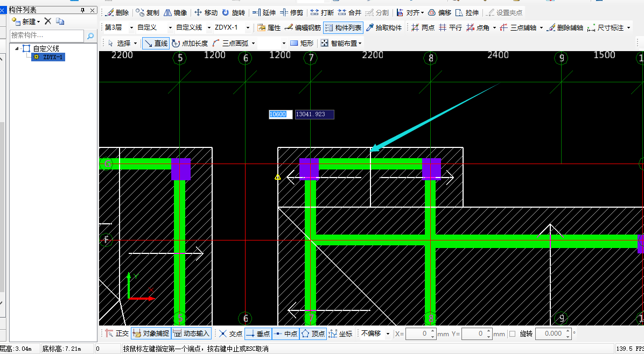Open the 对齐 alignment dropdown
Screen dimensions: 644x354
(x=410, y=13)
